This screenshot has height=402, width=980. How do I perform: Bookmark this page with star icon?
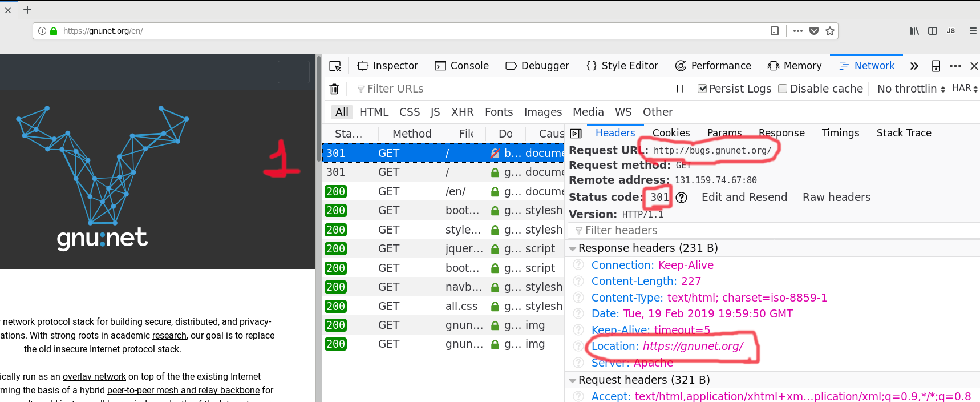point(830,31)
